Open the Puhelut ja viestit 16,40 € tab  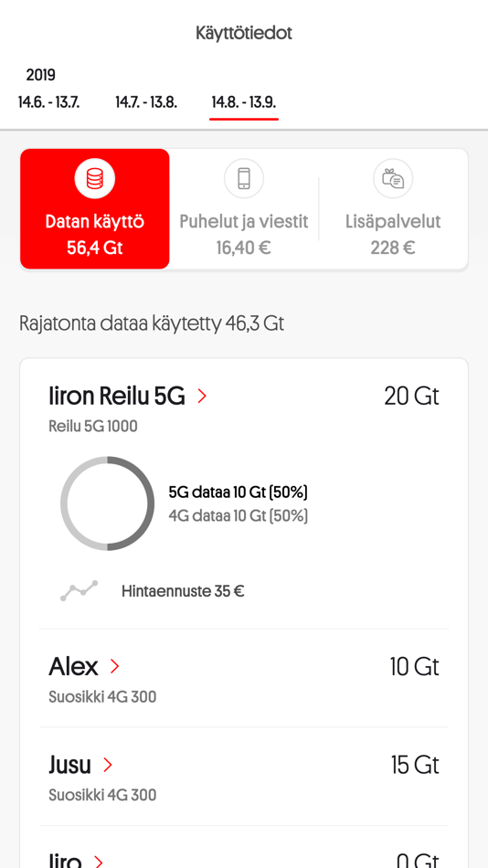point(244,208)
